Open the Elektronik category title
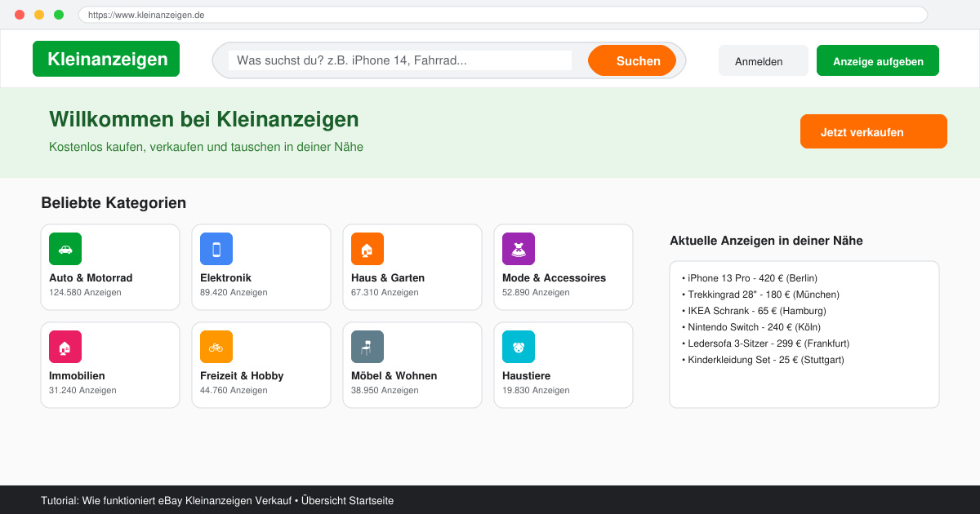The height and width of the screenshot is (514, 980). 225,278
